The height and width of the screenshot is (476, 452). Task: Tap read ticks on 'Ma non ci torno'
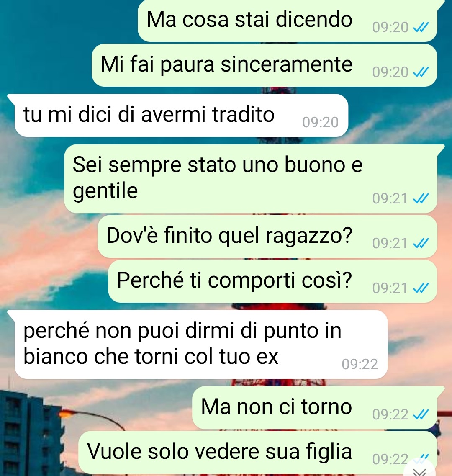point(421,414)
